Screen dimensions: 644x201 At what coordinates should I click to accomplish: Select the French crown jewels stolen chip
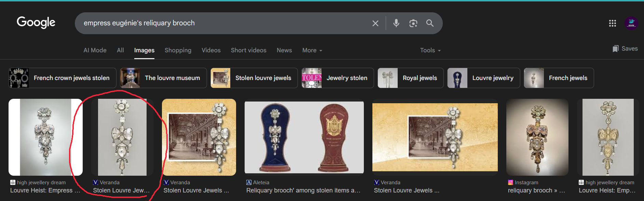click(x=63, y=78)
